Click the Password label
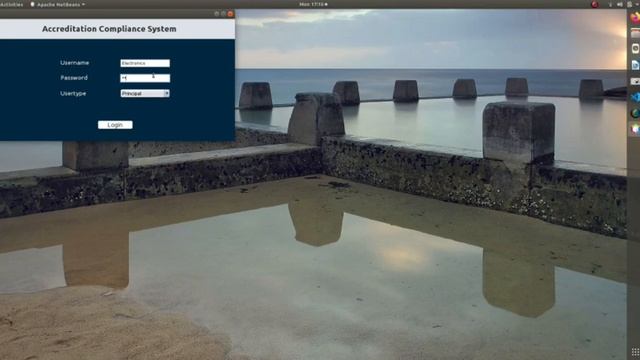The image size is (640, 360). tap(74, 78)
